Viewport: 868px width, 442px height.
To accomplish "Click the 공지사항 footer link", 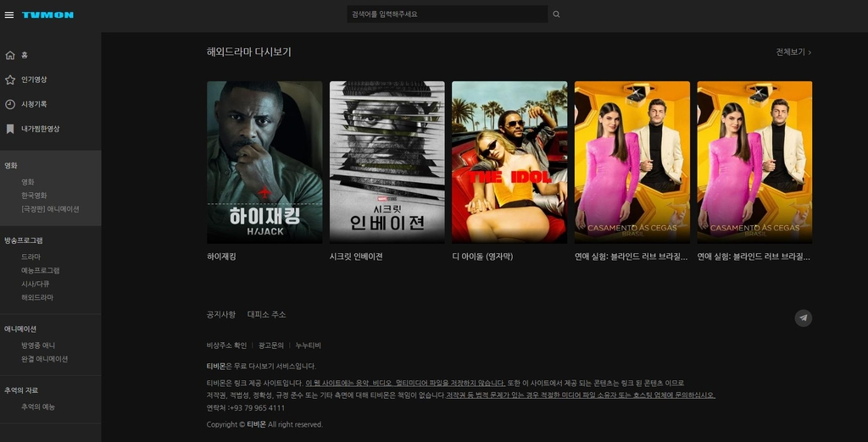I will (221, 314).
